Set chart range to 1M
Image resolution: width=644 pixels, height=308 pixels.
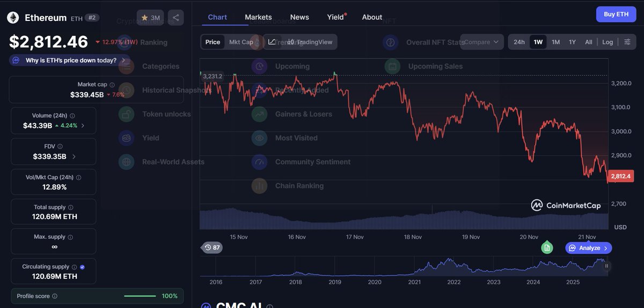tap(555, 42)
